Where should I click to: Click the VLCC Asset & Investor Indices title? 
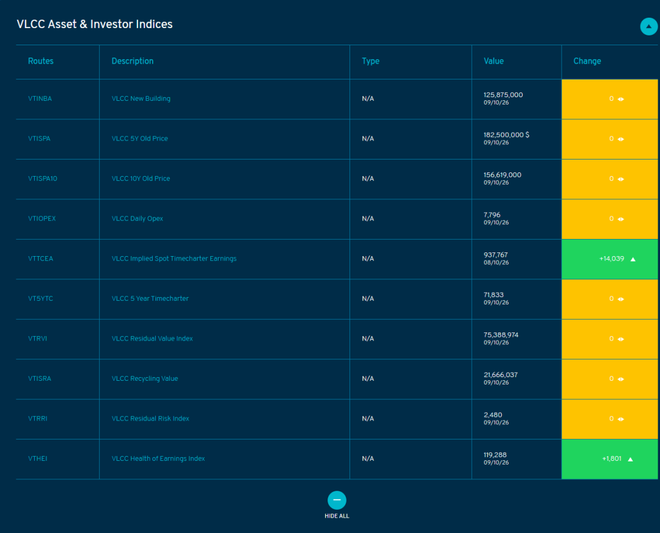coord(95,24)
